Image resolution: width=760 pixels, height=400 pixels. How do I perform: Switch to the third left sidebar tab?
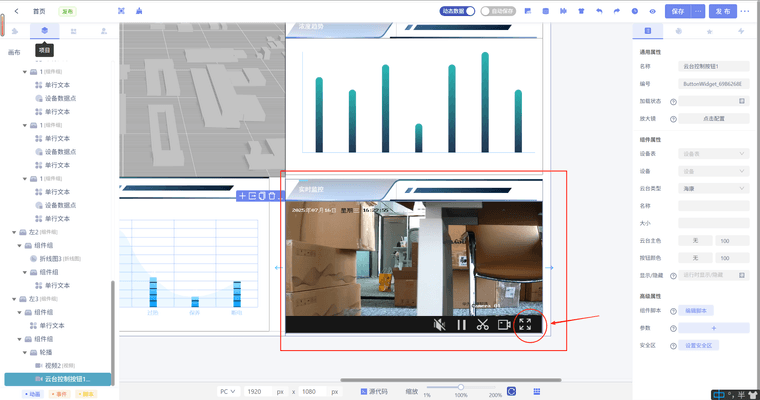74,31
